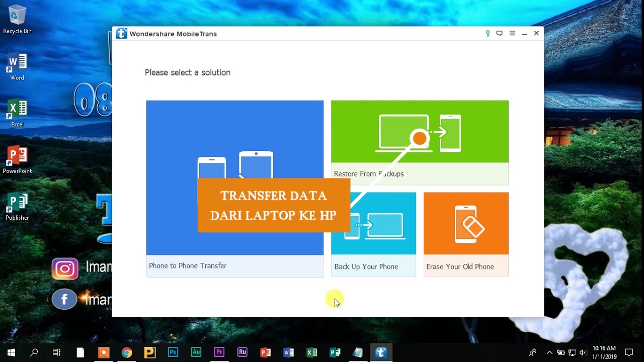Select the Publisher desktop shortcut
Image resolution: width=644 pixels, height=362 pixels.
pyautogui.click(x=17, y=207)
